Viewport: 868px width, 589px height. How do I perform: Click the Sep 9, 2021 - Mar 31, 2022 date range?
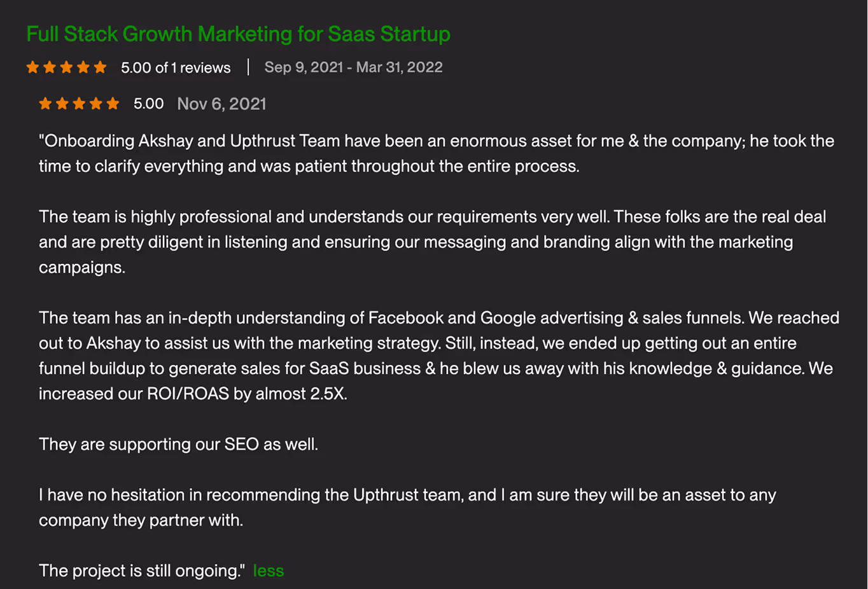point(353,67)
